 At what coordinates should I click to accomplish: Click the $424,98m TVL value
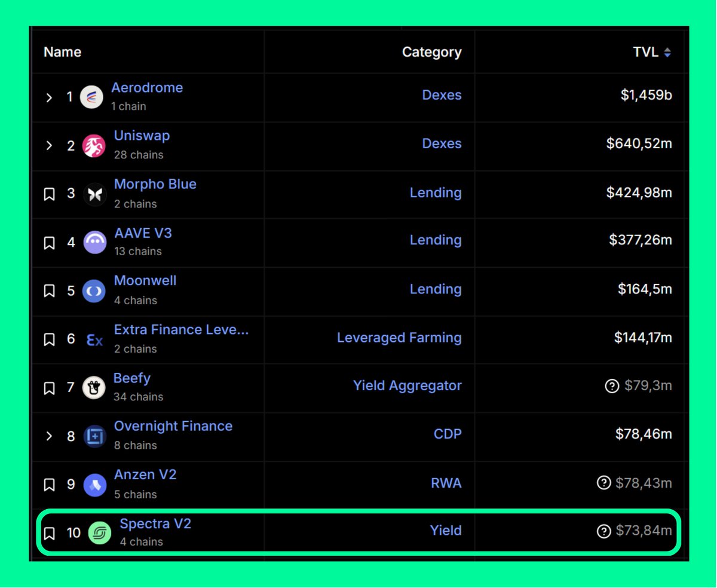639,192
